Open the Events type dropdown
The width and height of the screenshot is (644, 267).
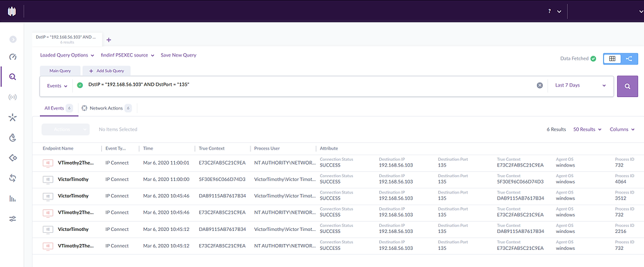coord(57,86)
